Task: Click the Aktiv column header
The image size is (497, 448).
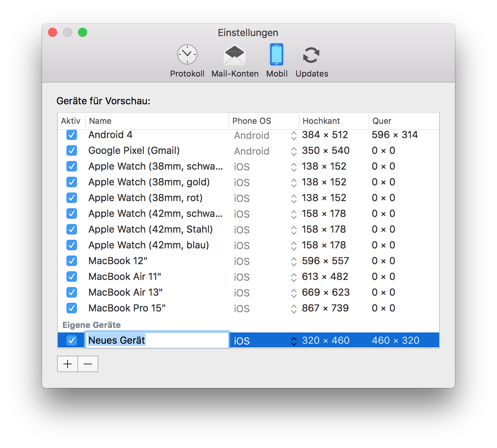Action: click(x=71, y=121)
